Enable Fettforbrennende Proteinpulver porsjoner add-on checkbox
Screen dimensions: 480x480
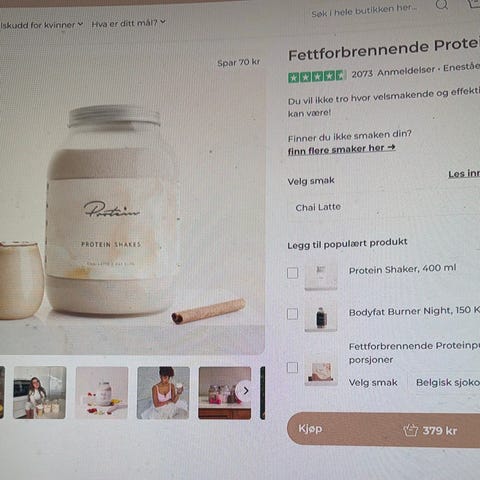point(292,367)
